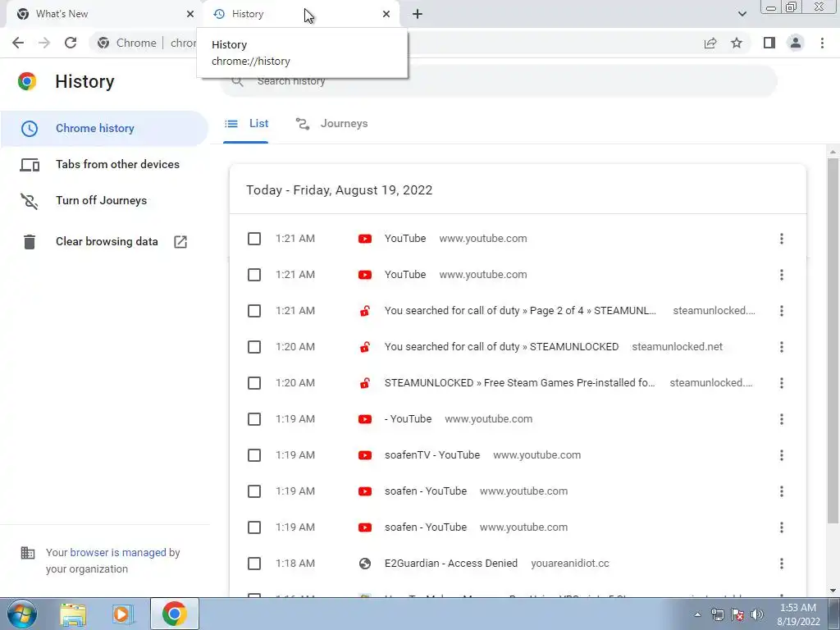Check the first soafen - YouTube entry
Image resolution: width=840 pixels, height=630 pixels.
(x=254, y=491)
